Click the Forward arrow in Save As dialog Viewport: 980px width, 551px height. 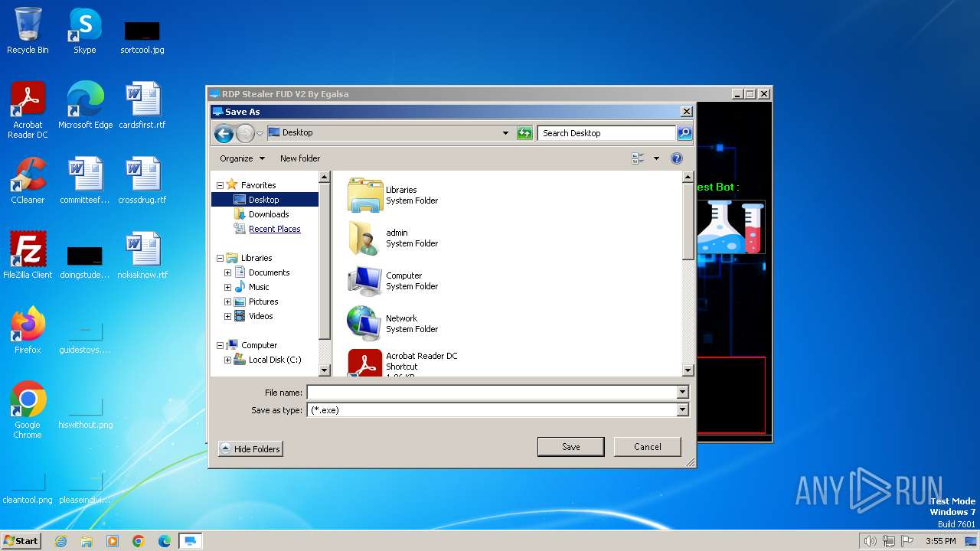pyautogui.click(x=245, y=134)
